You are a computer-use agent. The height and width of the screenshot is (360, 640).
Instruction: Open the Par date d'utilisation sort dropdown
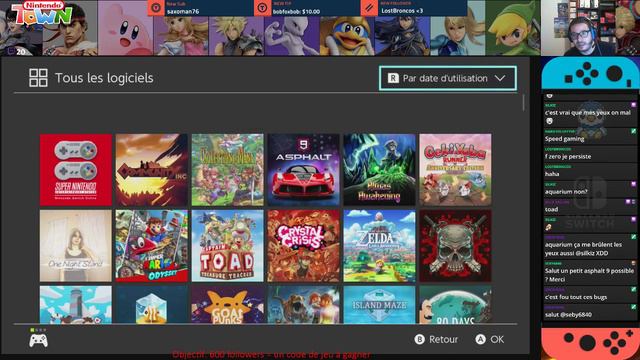tap(448, 78)
